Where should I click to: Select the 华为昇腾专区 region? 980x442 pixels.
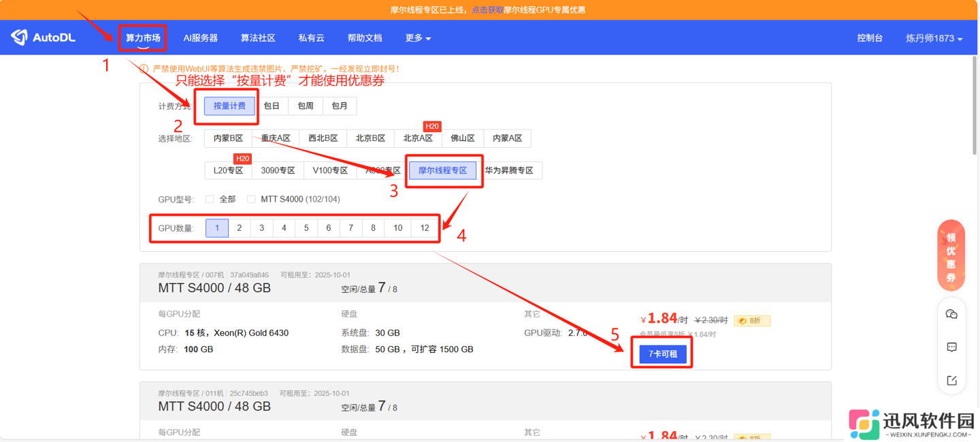[x=509, y=170]
